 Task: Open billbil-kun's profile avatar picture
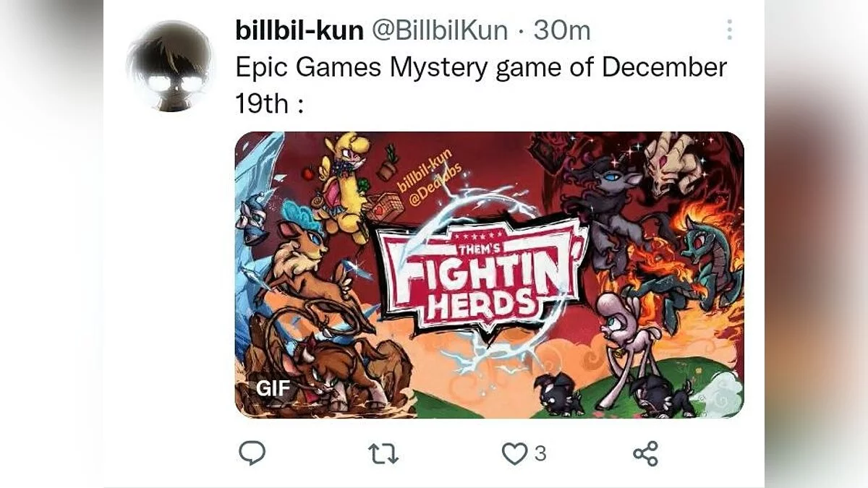pyautogui.click(x=170, y=66)
